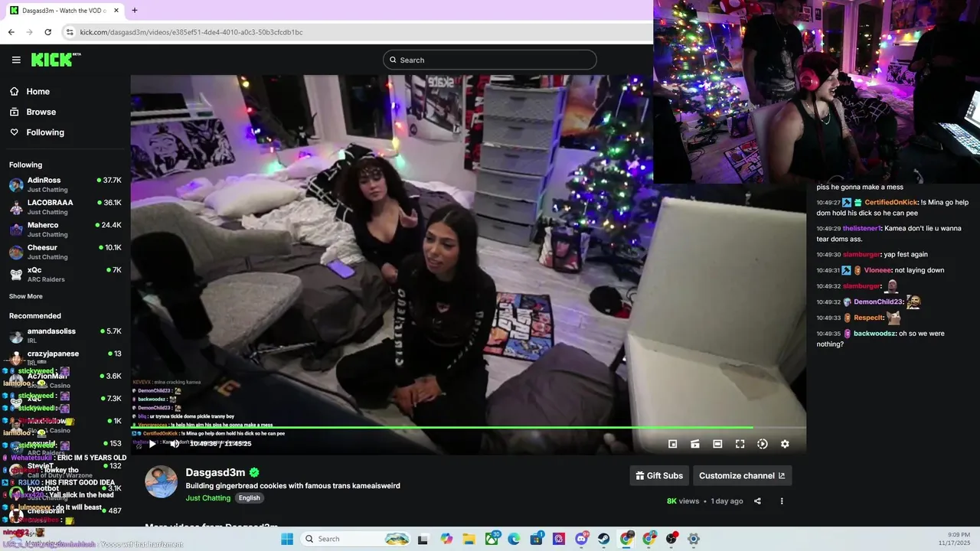Play the VOD video
This screenshot has height=551, width=980.
[152, 444]
